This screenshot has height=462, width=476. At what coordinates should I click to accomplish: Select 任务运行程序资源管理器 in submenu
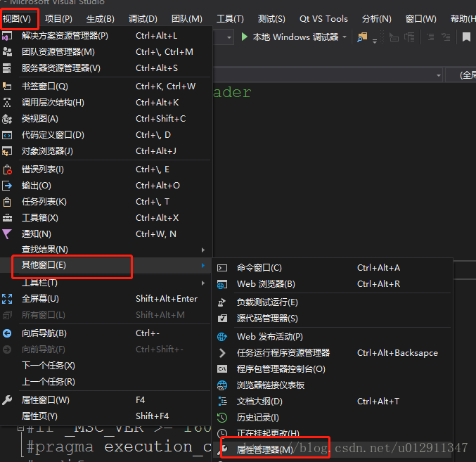333,353
